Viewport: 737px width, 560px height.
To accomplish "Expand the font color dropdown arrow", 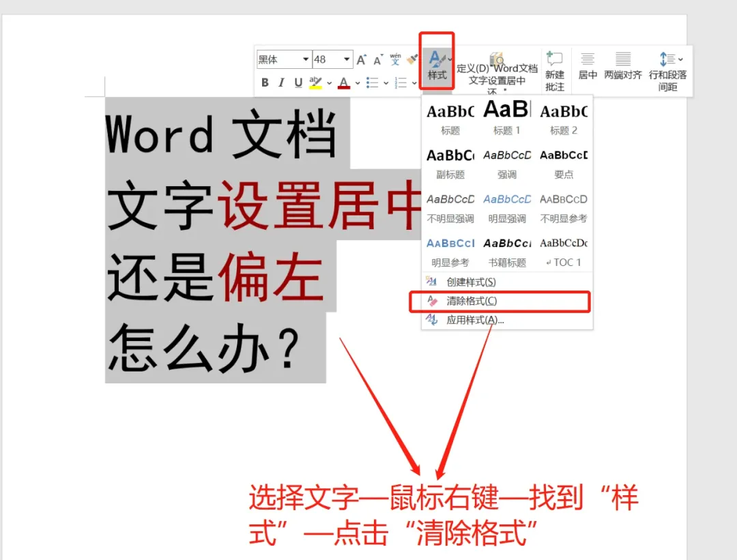I will (358, 83).
